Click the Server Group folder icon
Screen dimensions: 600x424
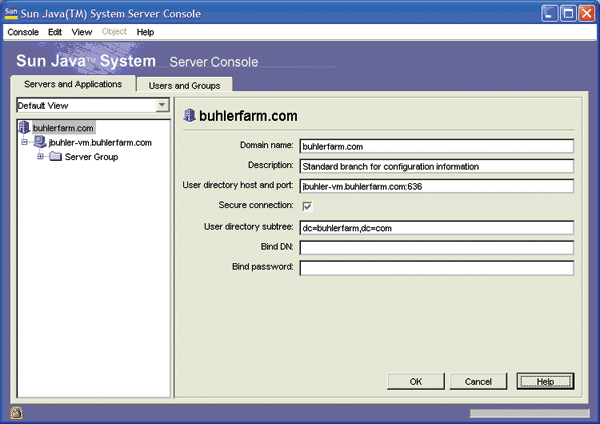(55, 157)
